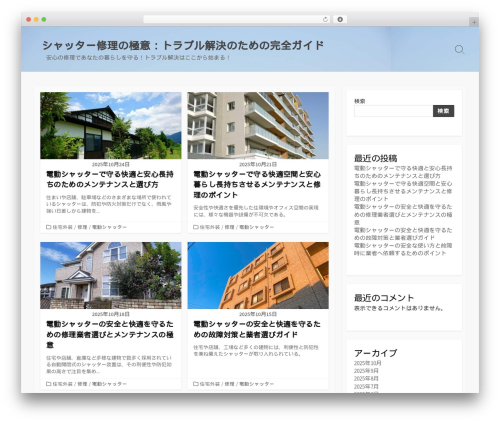Click folder icon under October 15 post
The image size is (500, 423).
pyautogui.click(x=196, y=384)
